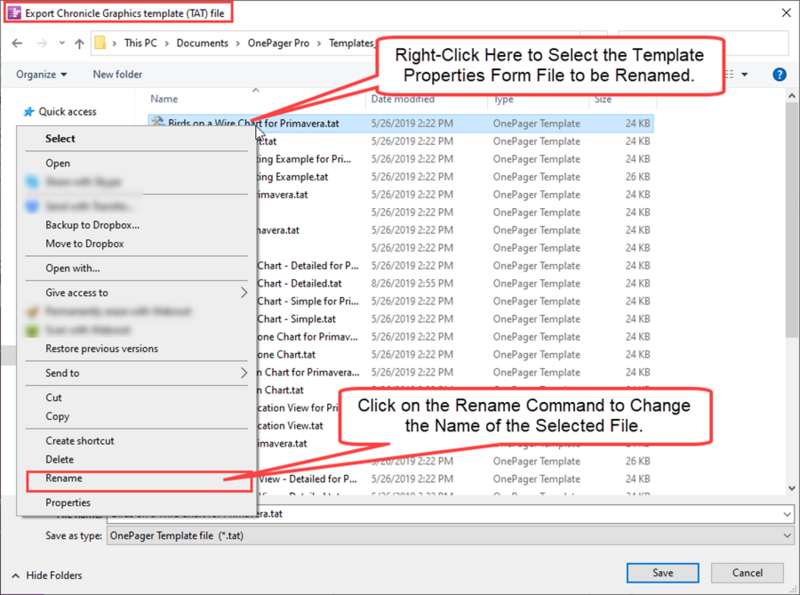Sort by Date modified column header
The width and height of the screenshot is (800, 595).
coord(403,99)
